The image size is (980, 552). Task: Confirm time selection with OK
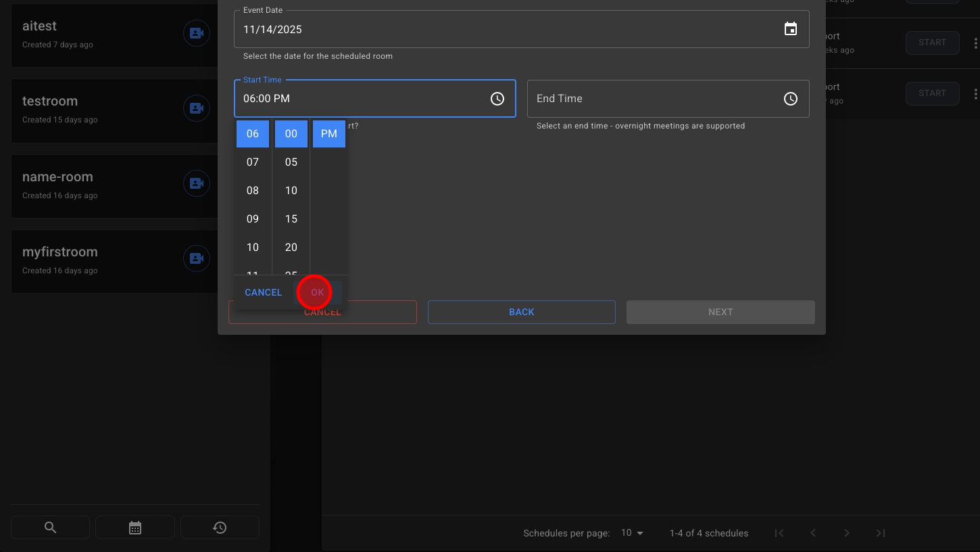tap(318, 292)
